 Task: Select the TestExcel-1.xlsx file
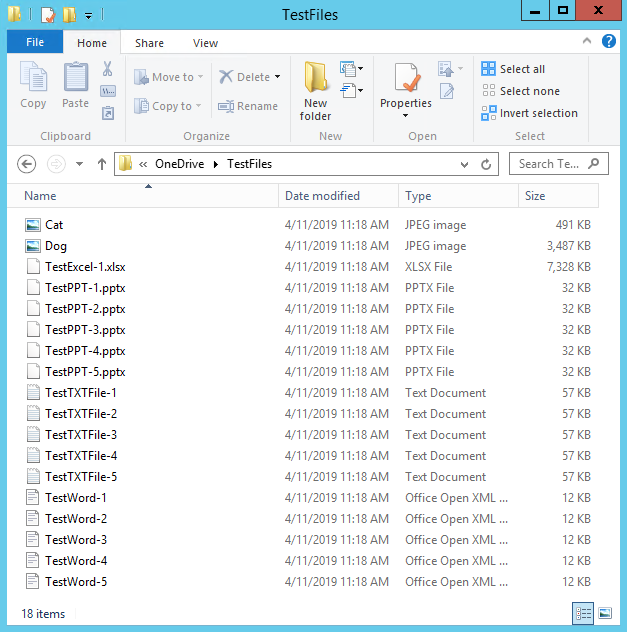(85, 267)
